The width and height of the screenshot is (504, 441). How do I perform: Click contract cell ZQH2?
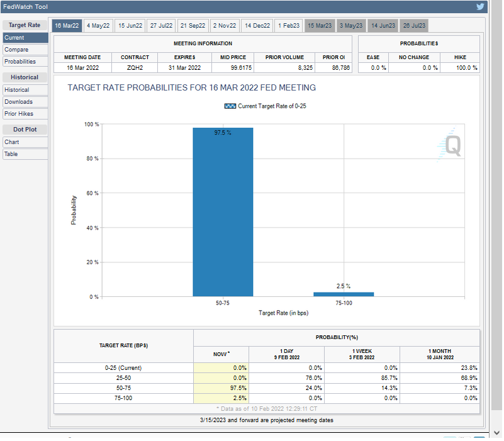[135, 68]
